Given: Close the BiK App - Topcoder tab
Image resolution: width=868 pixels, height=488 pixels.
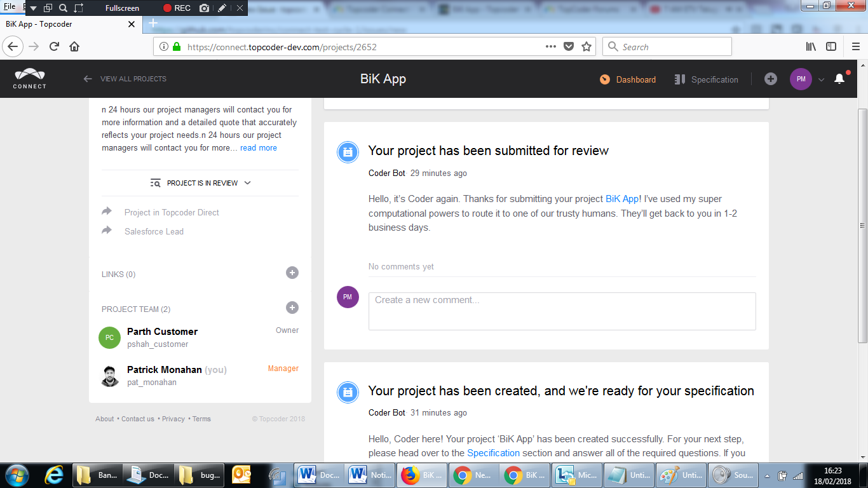Looking at the screenshot, I should 132,24.
